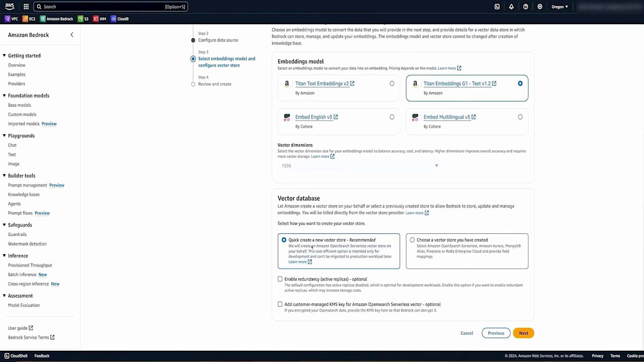Open the CloudShell icon in the top bar
The image size is (644, 362).
tap(497, 7)
